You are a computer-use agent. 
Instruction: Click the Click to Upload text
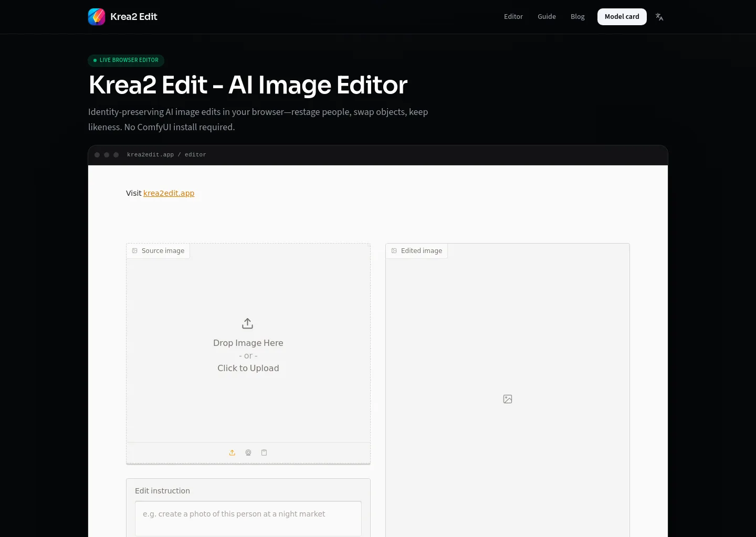(x=248, y=368)
